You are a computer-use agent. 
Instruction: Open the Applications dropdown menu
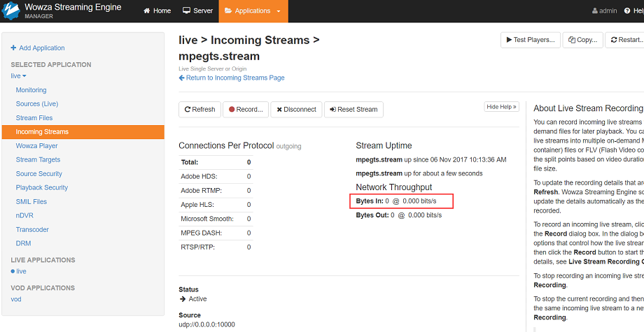pos(253,11)
